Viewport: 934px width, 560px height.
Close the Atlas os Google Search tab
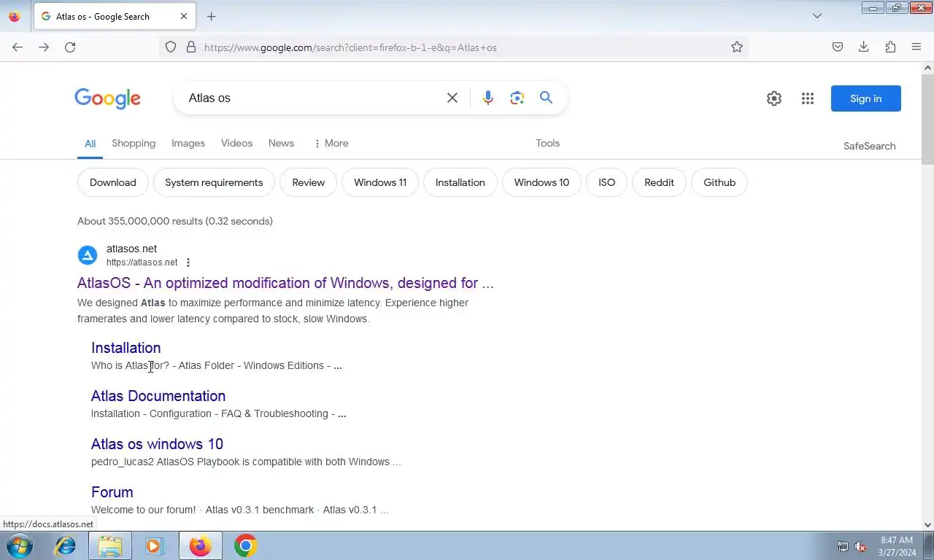[x=184, y=16]
